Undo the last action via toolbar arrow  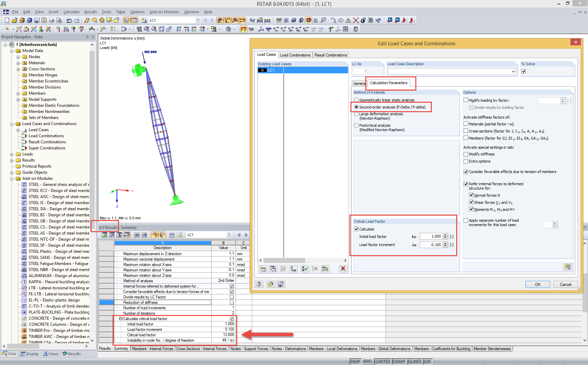69,20
